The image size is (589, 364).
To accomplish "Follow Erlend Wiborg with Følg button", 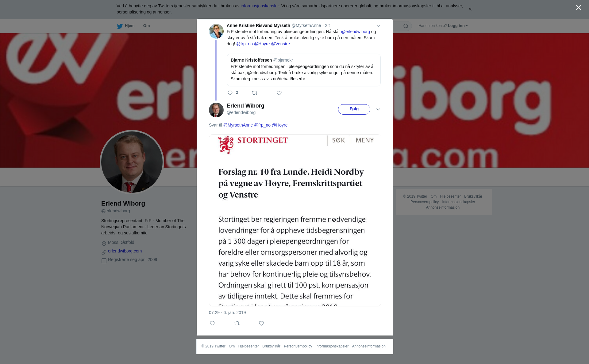I will click(x=354, y=109).
